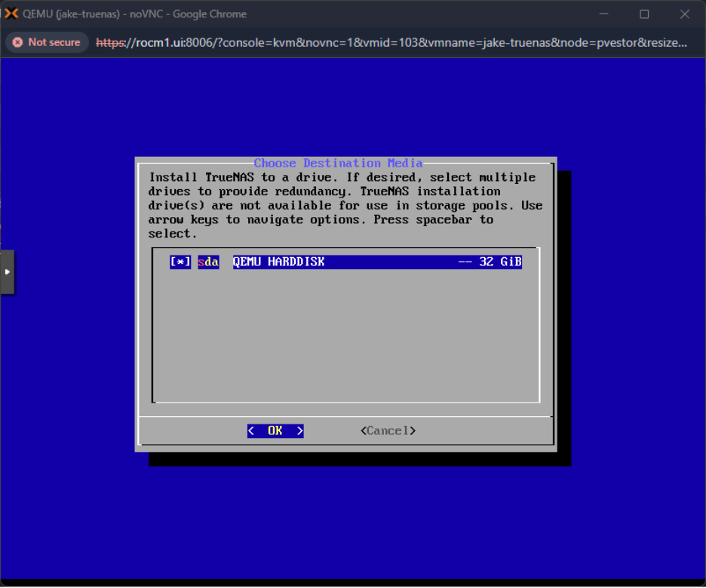706x588 pixels.
Task: Click the sda device label
Action: click(208, 262)
